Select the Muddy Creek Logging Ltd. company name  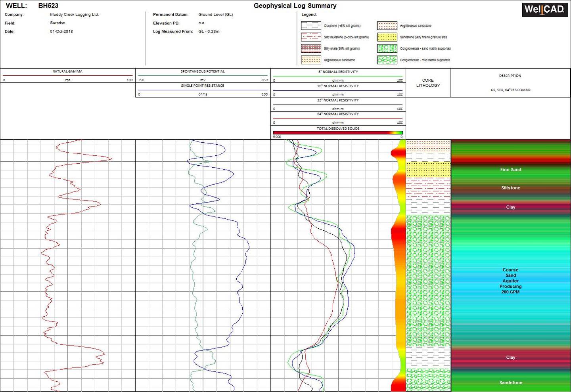click(x=75, y=14)
